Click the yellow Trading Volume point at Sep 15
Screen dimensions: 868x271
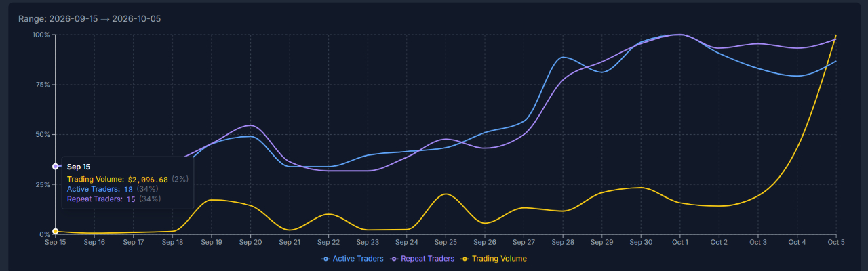[x=56, y=232]
